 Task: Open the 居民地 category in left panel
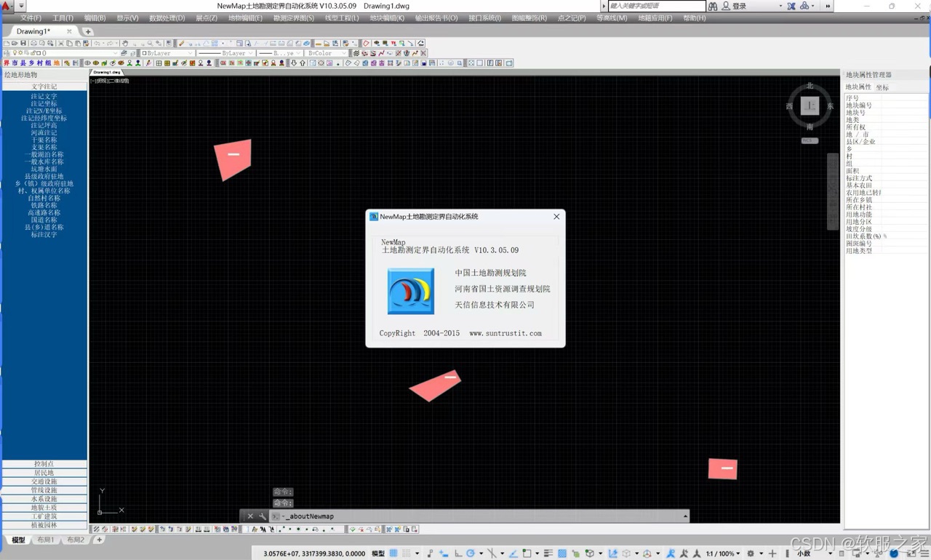(44, 473)
